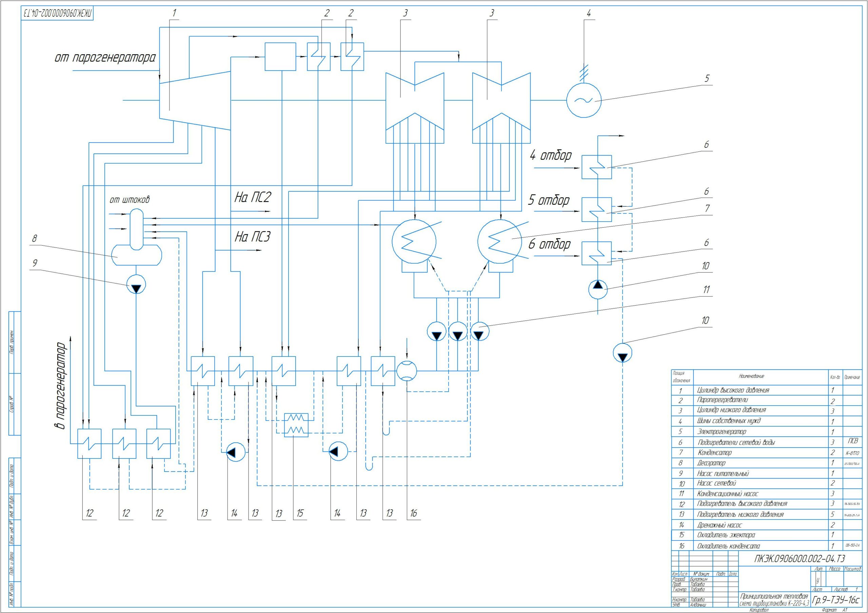Click table row 'Дренажный насос'
Image resolution: width=868 pixels, height=613 pixels.
[x=766, y=525]
